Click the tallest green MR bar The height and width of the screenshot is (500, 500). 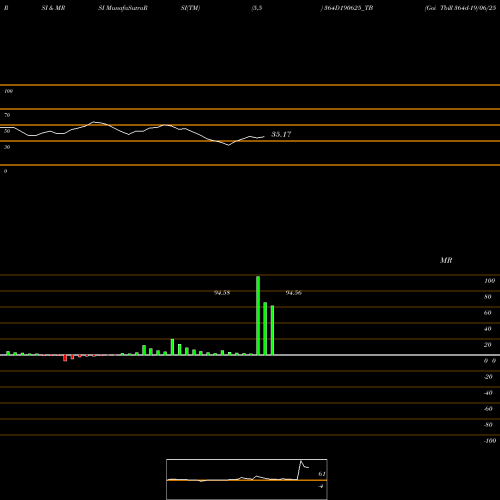point(258,315)
